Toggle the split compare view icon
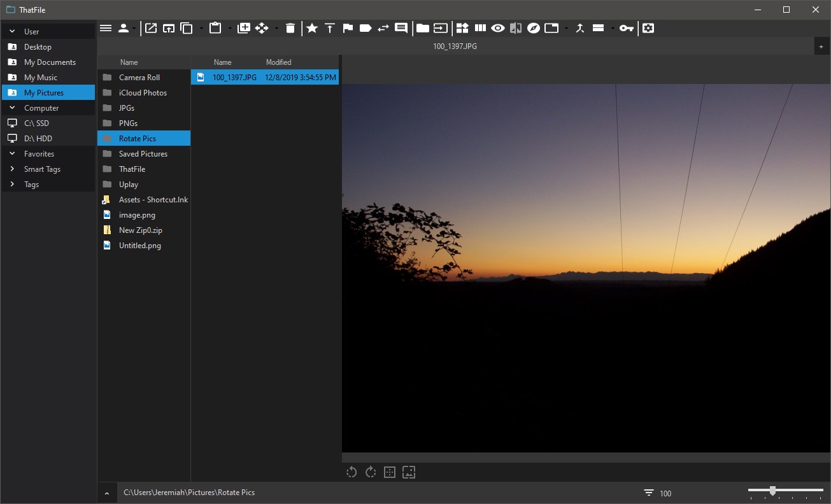Viewport: 831px width, 504px height. (516, 28)
